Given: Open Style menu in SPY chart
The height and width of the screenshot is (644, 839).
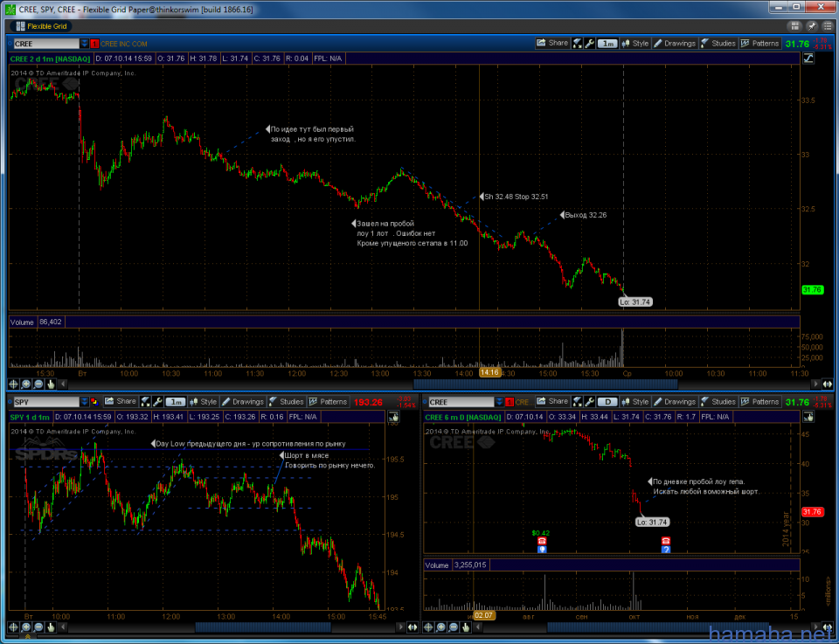Looking at the screenshot, I should coord(203,402).
